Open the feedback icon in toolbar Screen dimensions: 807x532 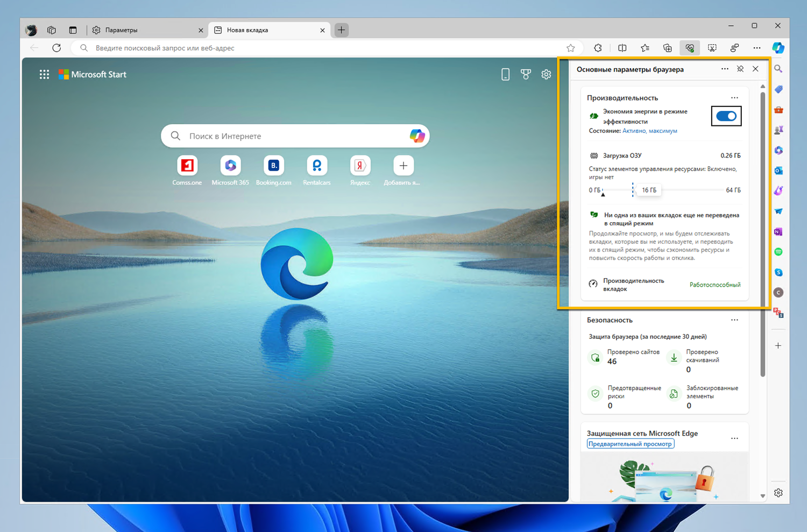click(x=734, y=48)
